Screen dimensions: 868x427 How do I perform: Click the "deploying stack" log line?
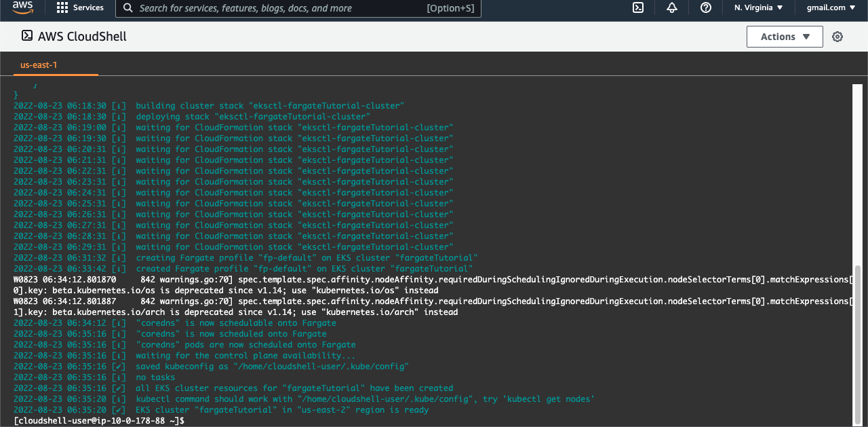coord(192,117)
